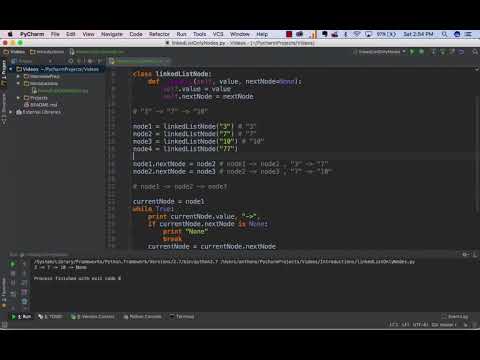Click the line 'currentNode = node1'
480x360 pixels.
(x=168, y=201)
